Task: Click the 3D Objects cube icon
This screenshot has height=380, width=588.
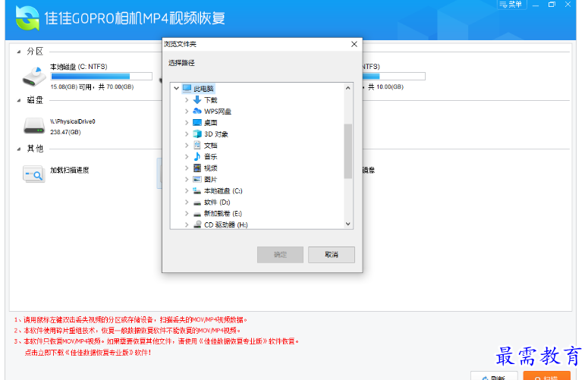Action: 197,133
